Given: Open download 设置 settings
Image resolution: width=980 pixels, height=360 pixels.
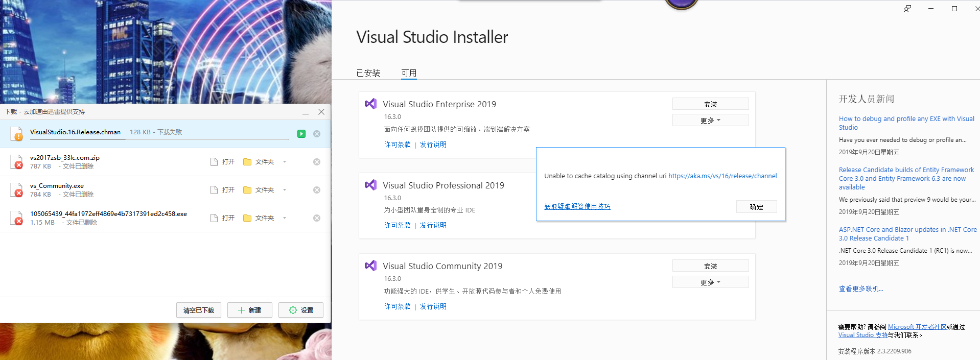Looking at the screenshot, I should 301,310.
